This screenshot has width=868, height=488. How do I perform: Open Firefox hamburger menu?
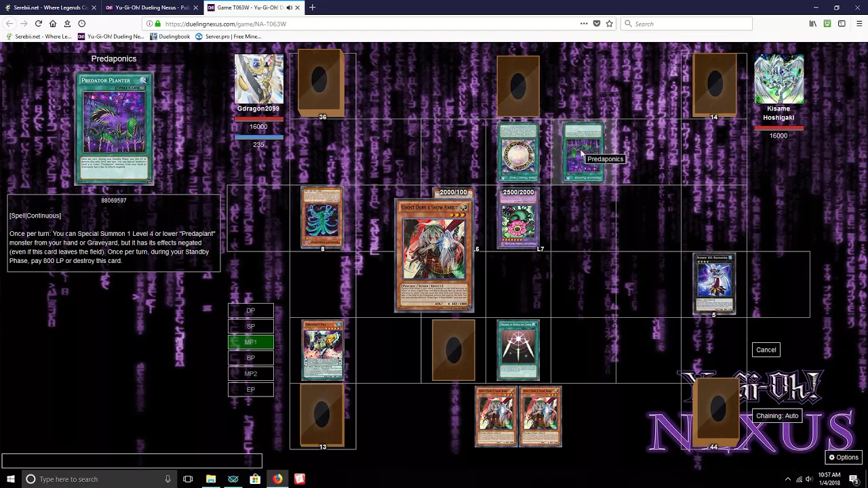[x=859, y=24]
